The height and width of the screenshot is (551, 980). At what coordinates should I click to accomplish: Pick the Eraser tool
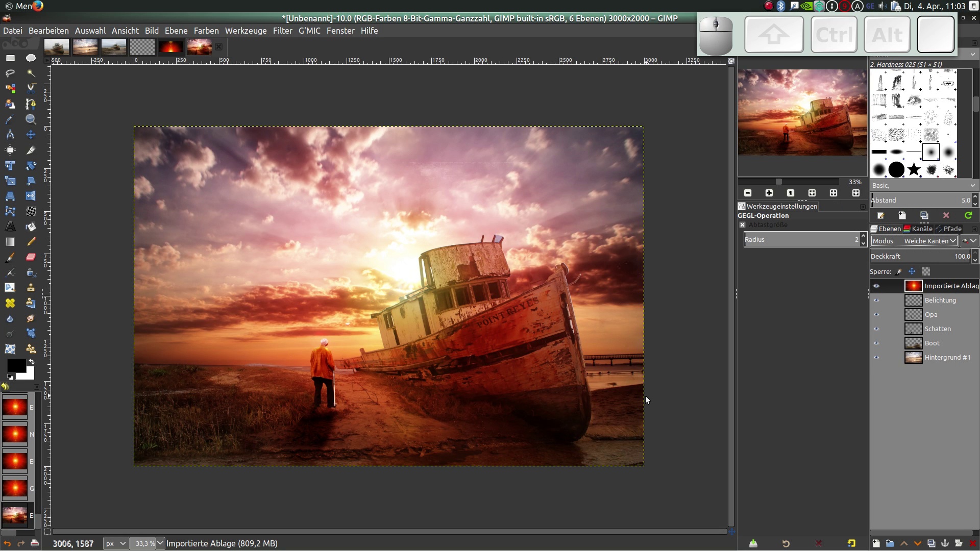31,257
